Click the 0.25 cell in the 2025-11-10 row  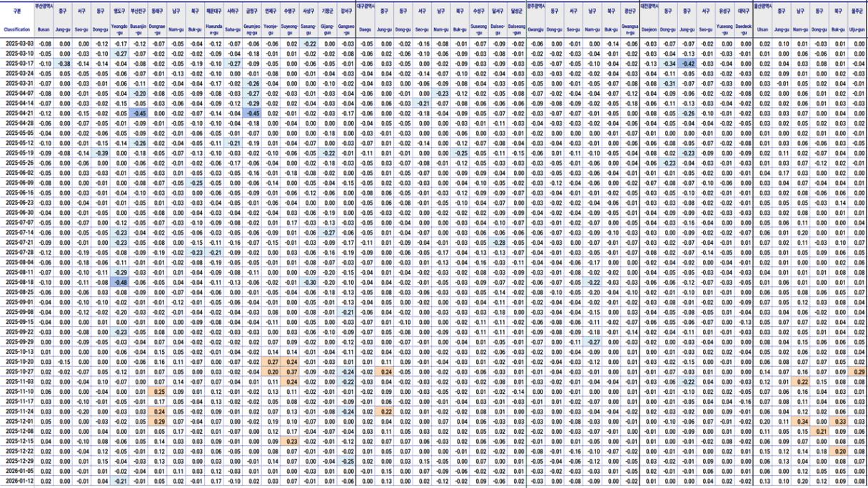158,391
